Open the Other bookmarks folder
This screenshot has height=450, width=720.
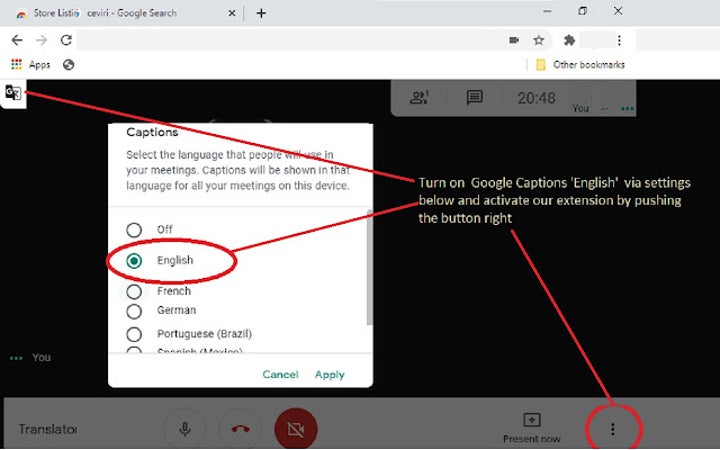[x=580, y=65]
